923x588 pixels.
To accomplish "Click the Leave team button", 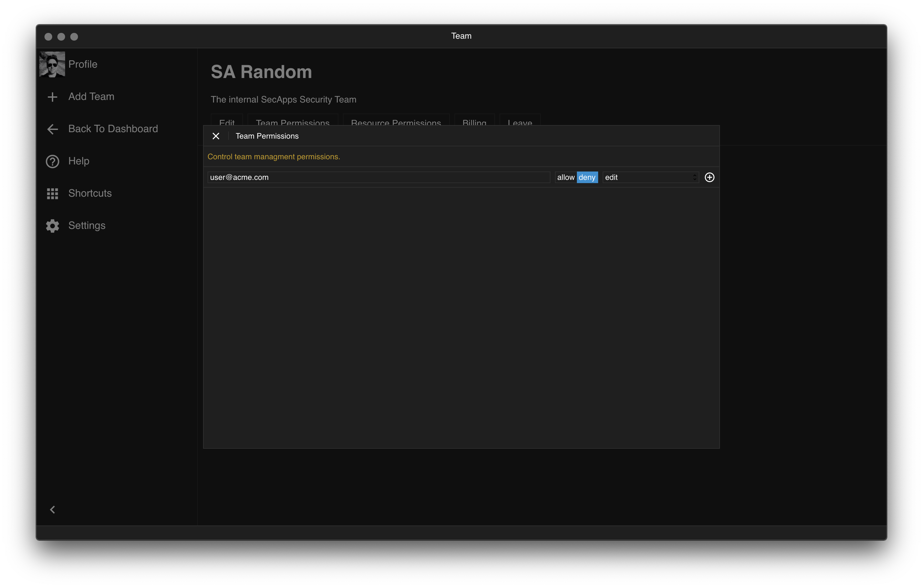I will pyautogui.click(x=520, y=120).
